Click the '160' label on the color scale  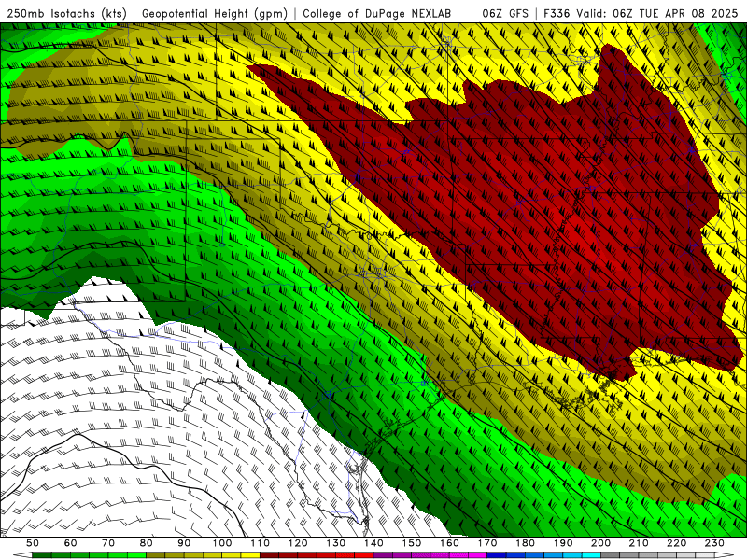pos(449,543)
